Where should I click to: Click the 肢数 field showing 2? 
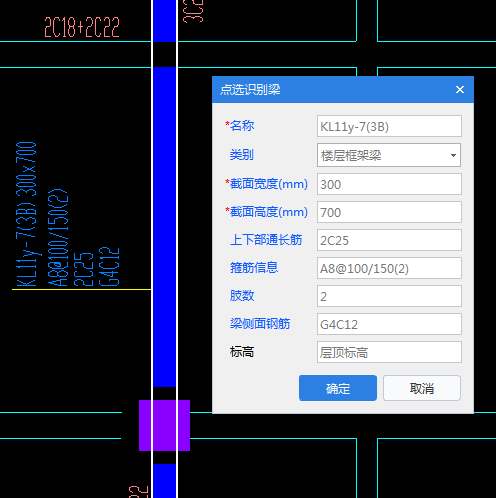tap(389, 296)
